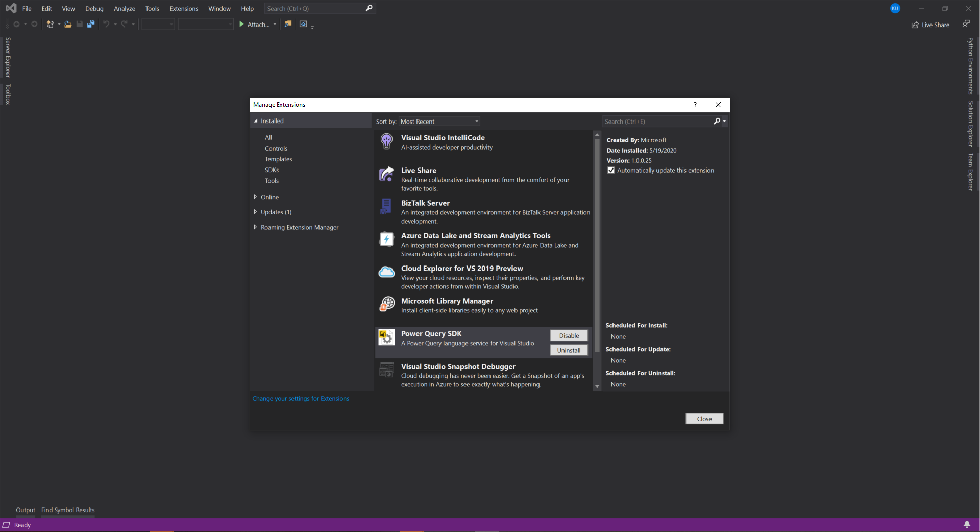Click the New Project toolbar icon

point(50,24)
